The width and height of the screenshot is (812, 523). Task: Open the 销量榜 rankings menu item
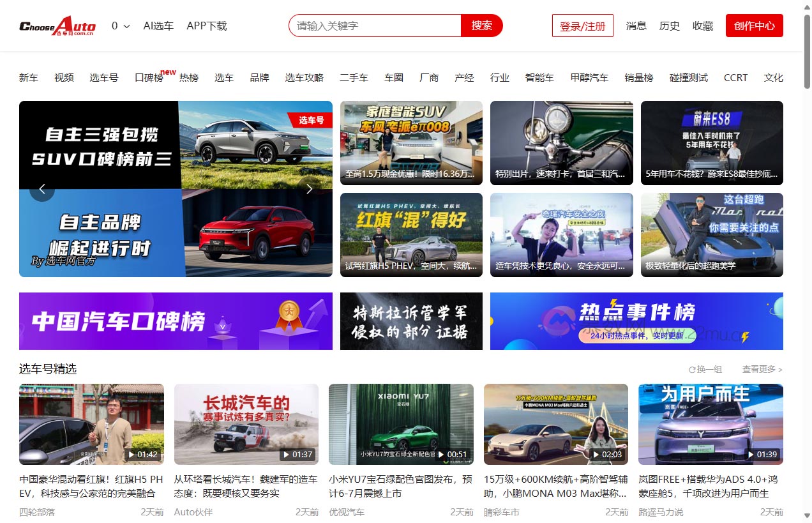[640, 77]
